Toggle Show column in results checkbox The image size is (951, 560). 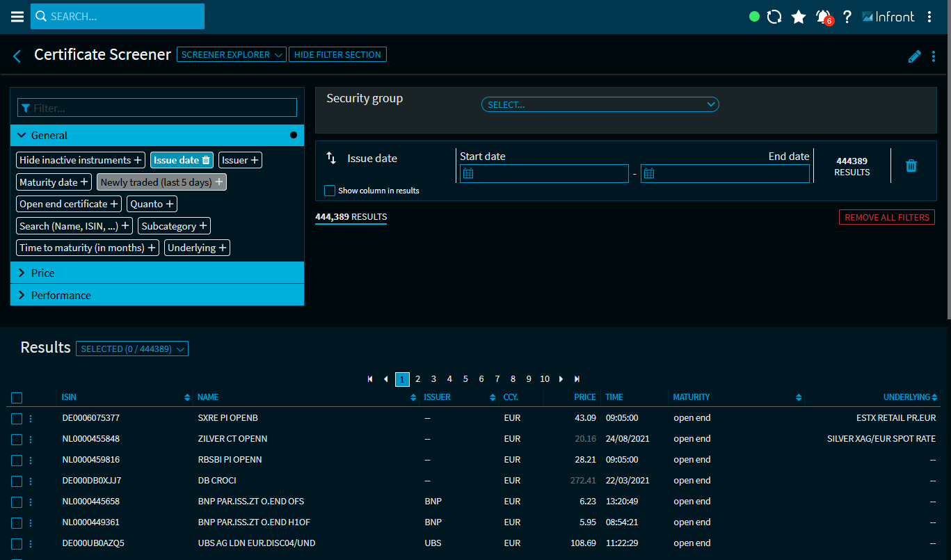tap(330, 191)
